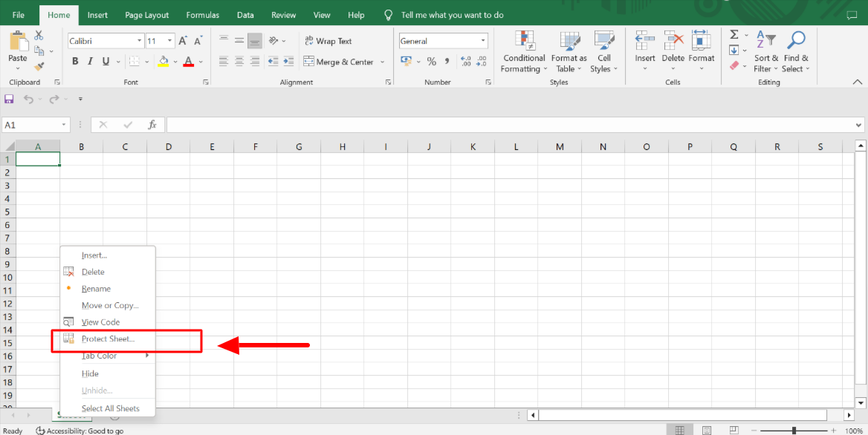Viewport: 868px width, 435px height.
Task: Expand the Merge & Center dropdown arrow
Action: [x=382, y=62]
